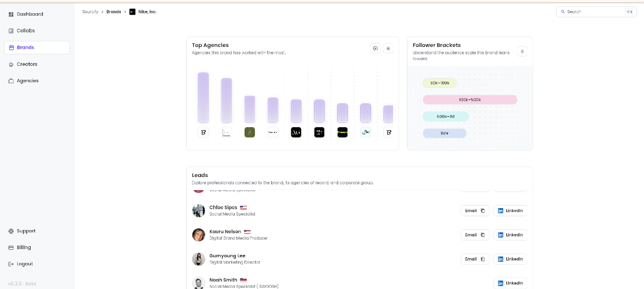Click the bar above the AG logo
This screenshot has width=644, height=289.
tap(296, 111)
